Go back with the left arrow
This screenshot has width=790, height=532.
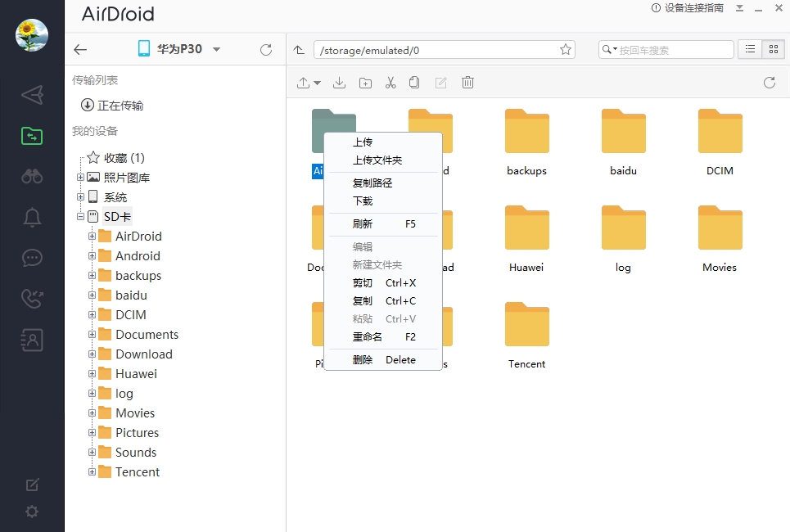[80, 49]
